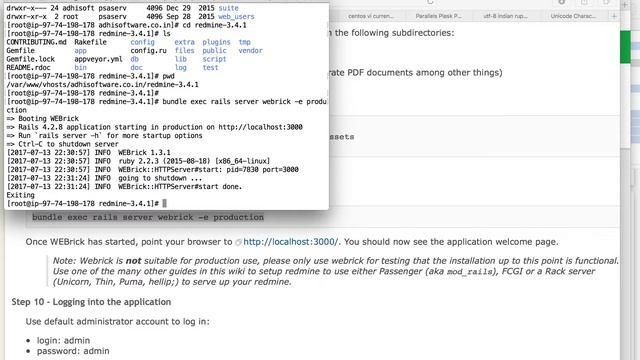Click the 'files' directory in the terminal listing
Image resolution: width=640 pixels, height=360 pixels.
click(x=184, y=51)
